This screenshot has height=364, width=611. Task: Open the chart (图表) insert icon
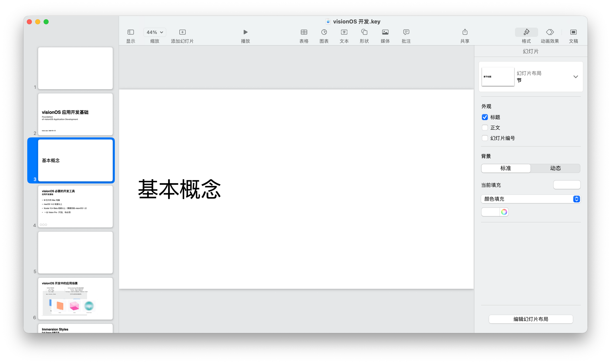coord(324,32)
